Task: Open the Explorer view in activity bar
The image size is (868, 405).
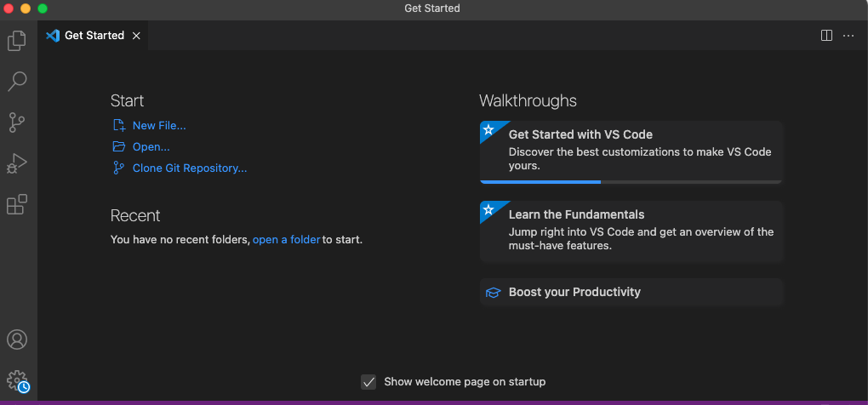Action: 17,40
